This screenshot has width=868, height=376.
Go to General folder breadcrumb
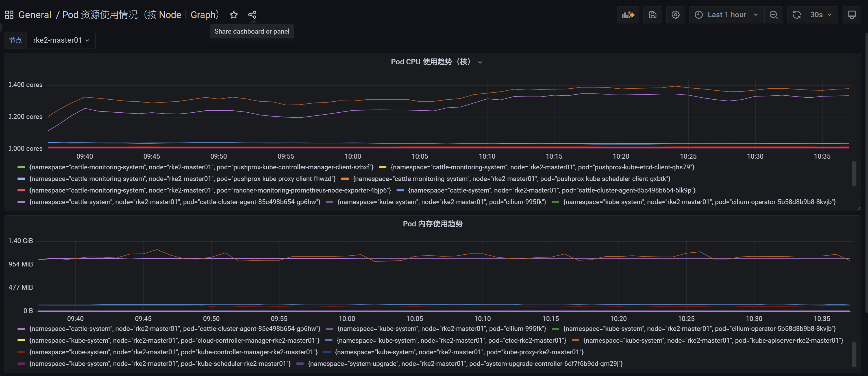pos(35,15)
